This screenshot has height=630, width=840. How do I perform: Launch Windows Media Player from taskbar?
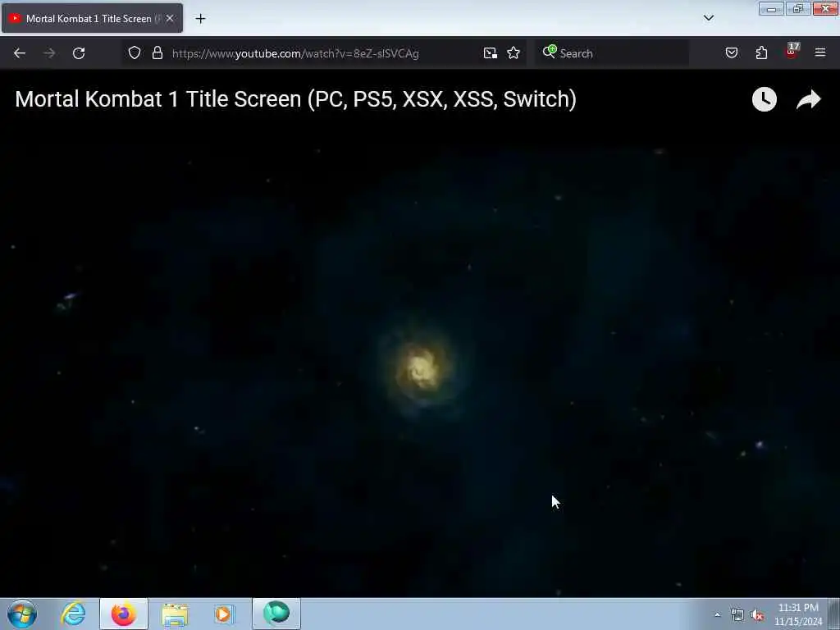(224, 614)
